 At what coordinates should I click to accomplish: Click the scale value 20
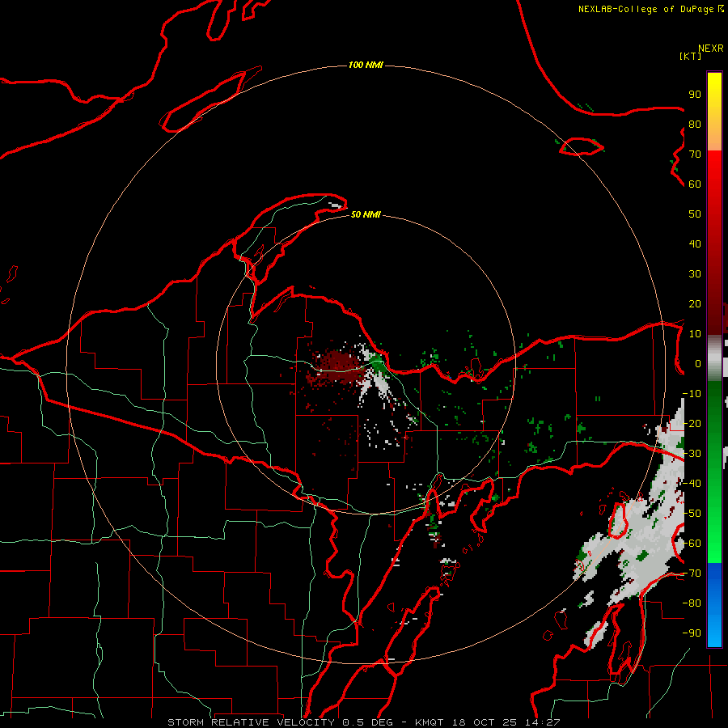point(695,303)
